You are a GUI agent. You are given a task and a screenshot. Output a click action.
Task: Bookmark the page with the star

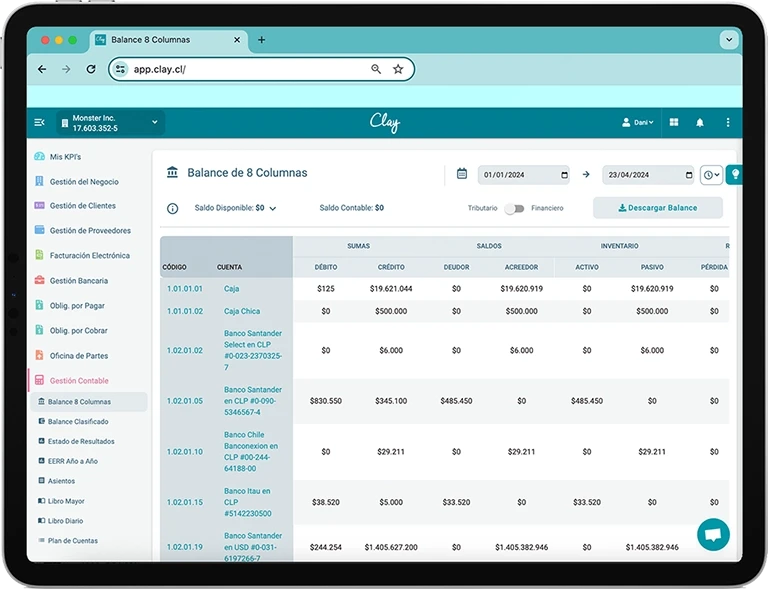(x=398, y=69)
